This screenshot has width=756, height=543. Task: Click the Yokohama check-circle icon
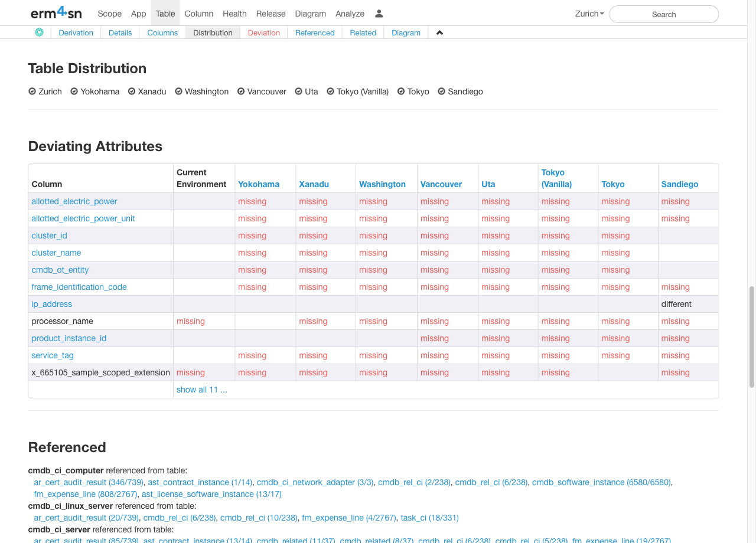click(74, 91)
